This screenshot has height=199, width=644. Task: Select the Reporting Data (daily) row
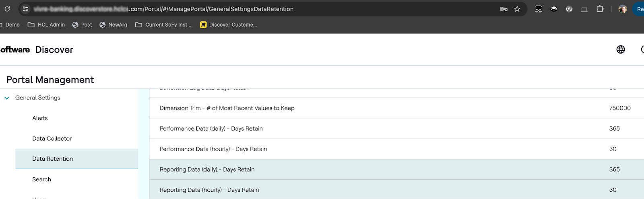point(207,170)
